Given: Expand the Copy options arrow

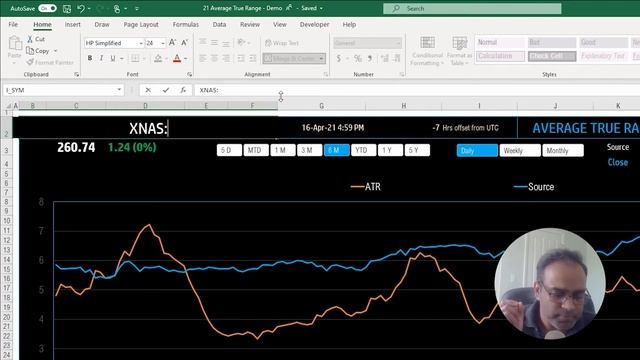Looking at the screenshot, I should pyautogui.click(x=56, y=51).
